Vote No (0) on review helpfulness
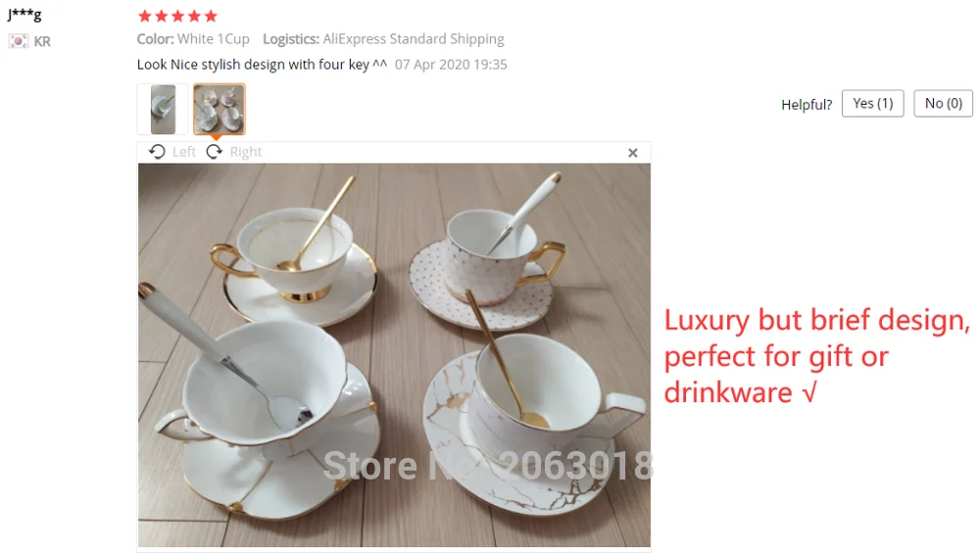Image resolution: width=980 pixels, height=553 pixels. (943, 103)
